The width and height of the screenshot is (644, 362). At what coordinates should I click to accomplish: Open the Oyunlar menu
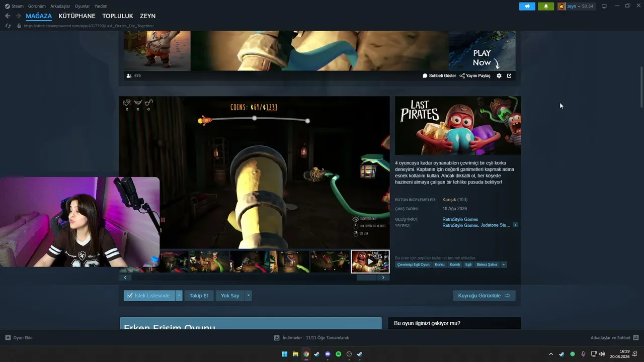pos(83,6)
